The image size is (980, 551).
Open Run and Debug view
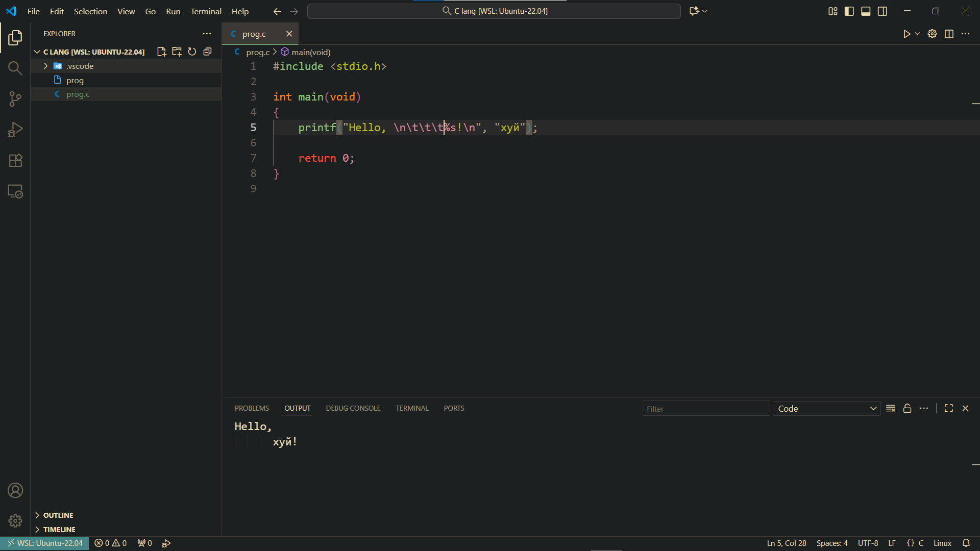pyautogui.click(x=15, y=130)
